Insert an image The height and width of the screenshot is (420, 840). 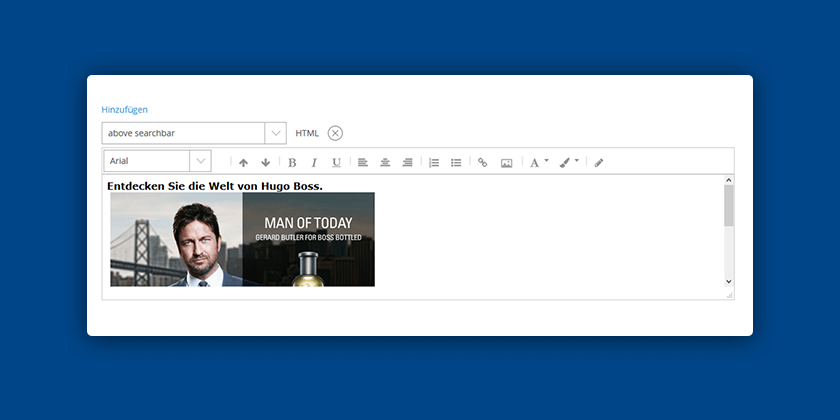(x=507, y=163)
